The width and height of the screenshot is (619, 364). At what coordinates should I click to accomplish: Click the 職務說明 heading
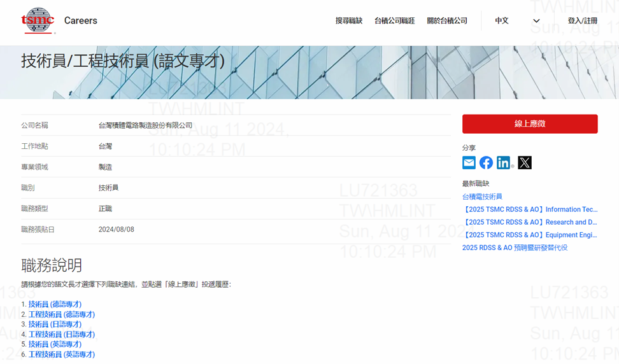pos(52,265)
